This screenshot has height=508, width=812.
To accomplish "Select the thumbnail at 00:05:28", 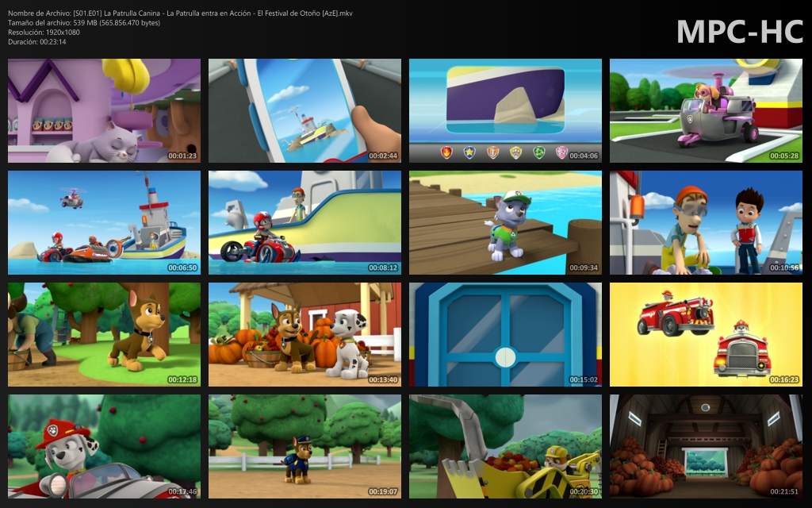I will [706, 110].
